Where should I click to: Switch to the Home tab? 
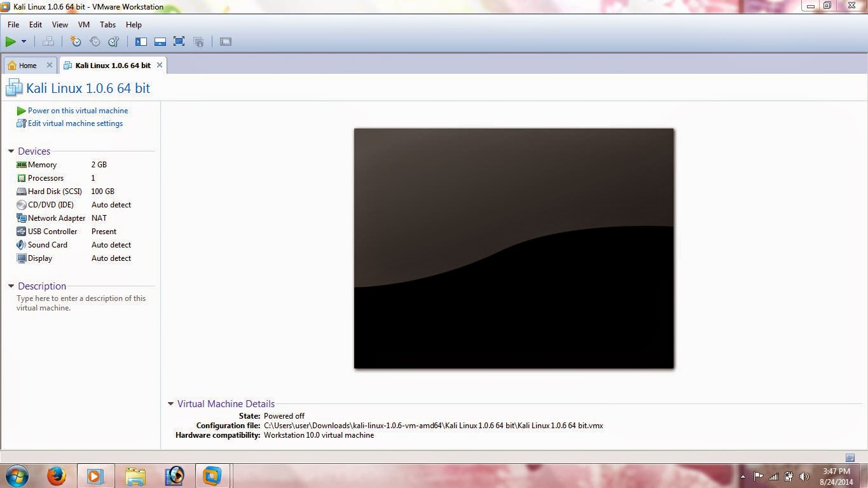click(x=27, y=65)
